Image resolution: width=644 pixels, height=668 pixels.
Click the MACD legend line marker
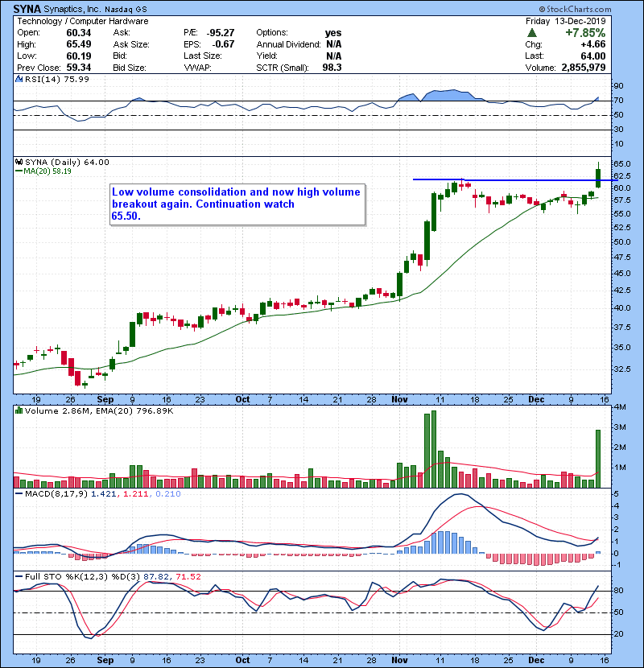pyautogui.click(x=19, y=494)
